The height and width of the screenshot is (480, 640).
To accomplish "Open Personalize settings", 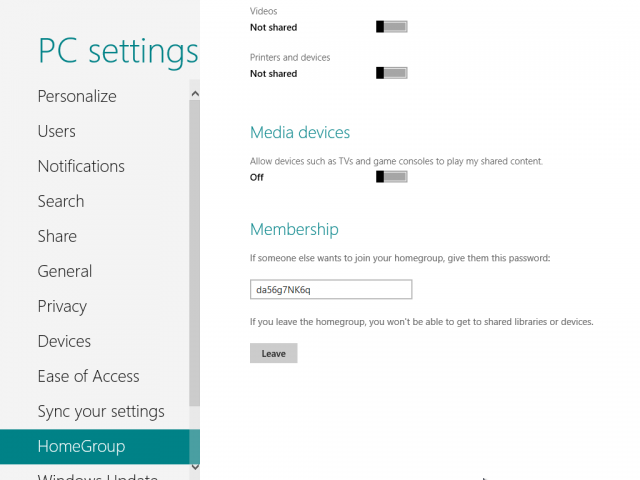I will [77, 96].
